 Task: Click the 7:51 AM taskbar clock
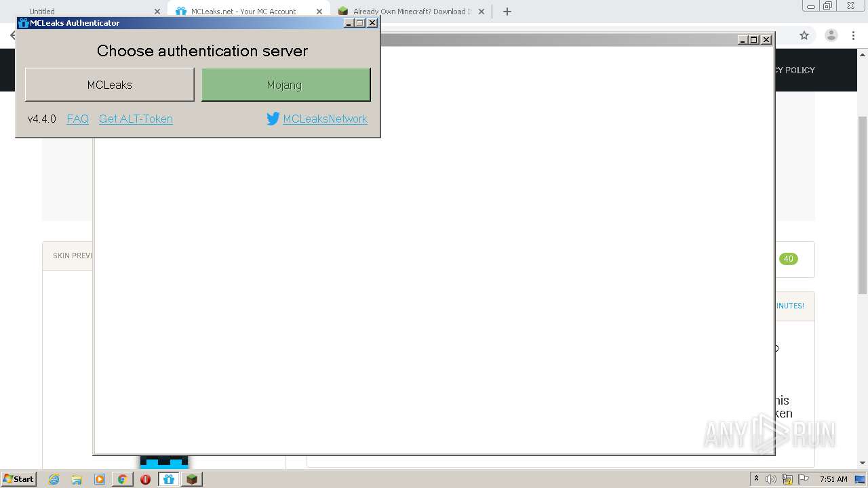pyautogui.click(x=833, y=479)
